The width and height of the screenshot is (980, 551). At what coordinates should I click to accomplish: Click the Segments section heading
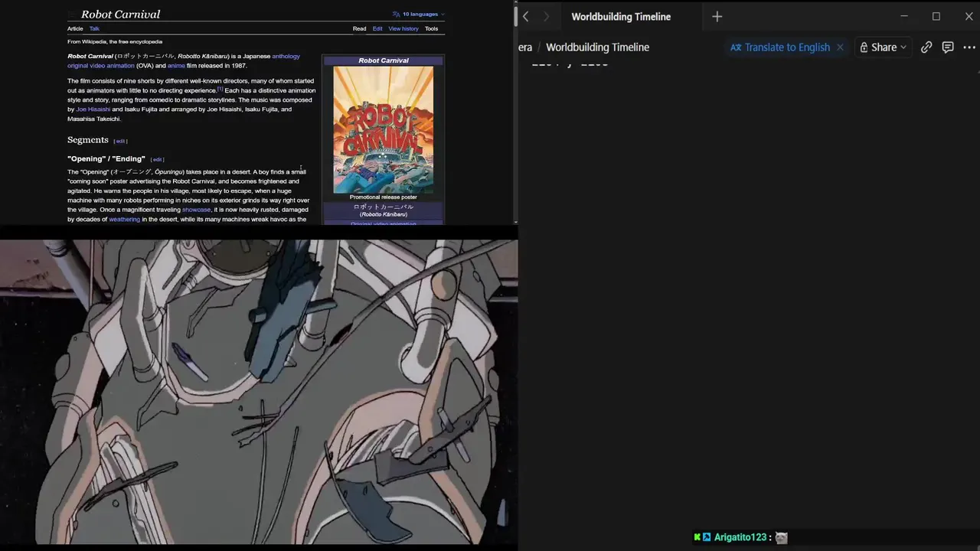click(x=88, y=140)
